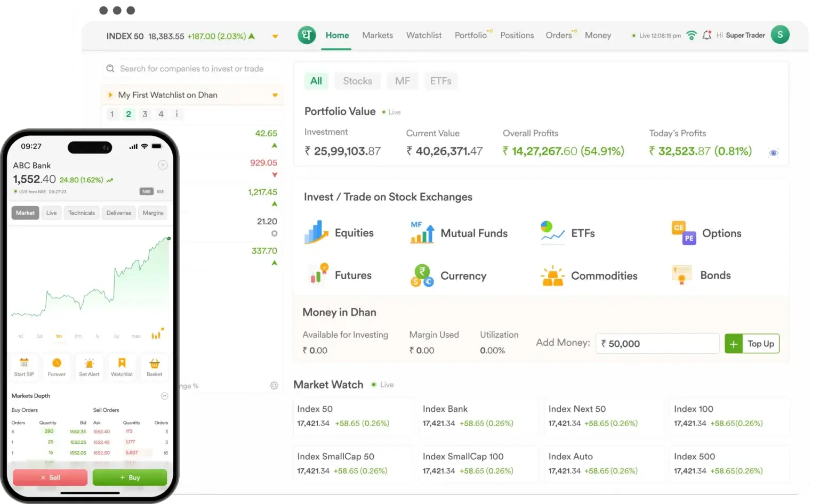This screenshot has width=819, height=504.
Task: Click the Commodities gold bars icon
Action: 552,275
